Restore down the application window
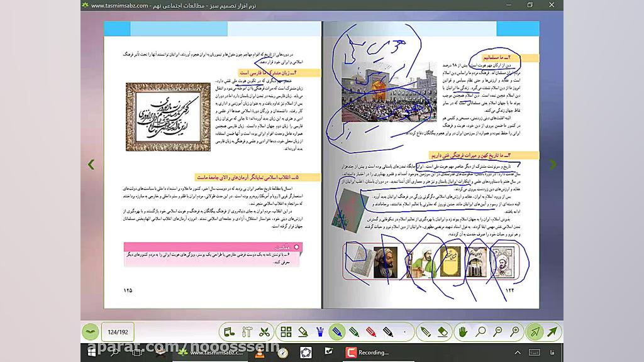 (530, 5)
